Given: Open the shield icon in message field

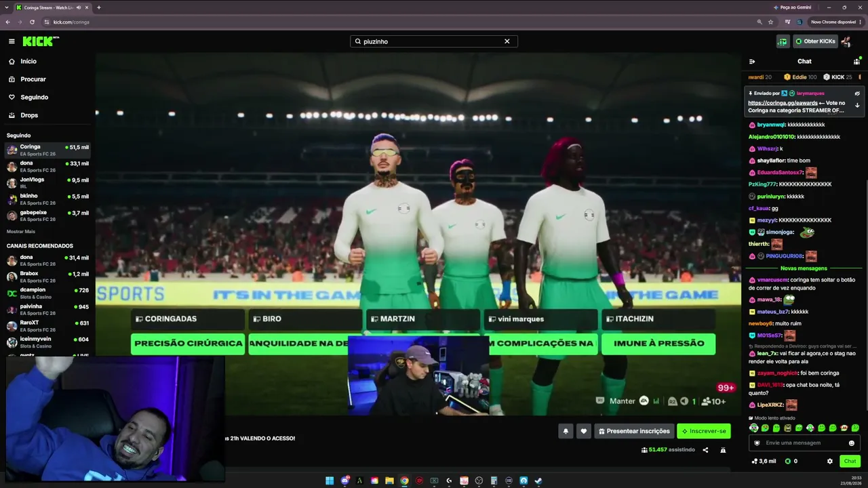Looking at the screenshot, I should 757,443.
